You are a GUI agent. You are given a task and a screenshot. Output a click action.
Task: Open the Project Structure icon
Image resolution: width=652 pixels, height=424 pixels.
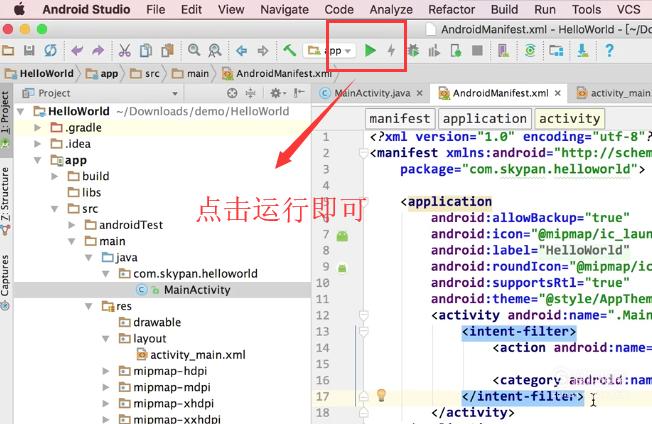pos(556,51)
